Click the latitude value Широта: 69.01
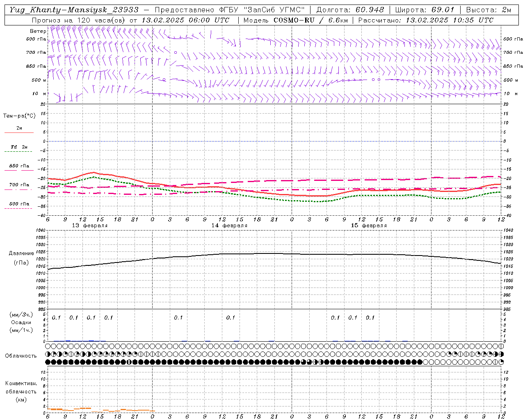Screen dimensions: 525x420 point(425,10)
